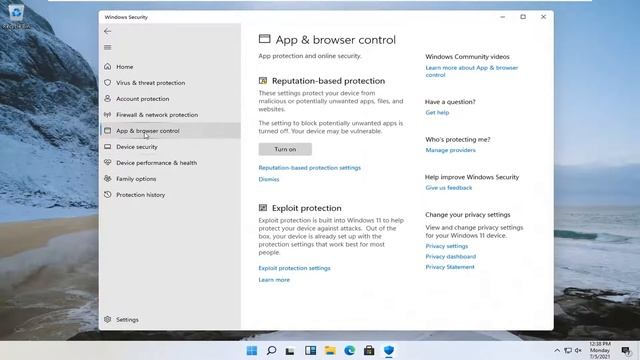The width and height of the screenshot is (640, 360).
Task: Click the Firewall & network protection antenna icon
Action: click(x=107, y=115)
